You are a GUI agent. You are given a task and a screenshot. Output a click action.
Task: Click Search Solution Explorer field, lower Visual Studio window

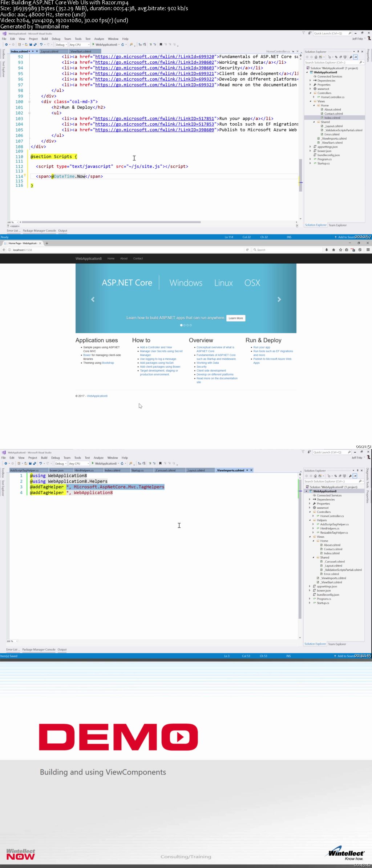[334, 481]
